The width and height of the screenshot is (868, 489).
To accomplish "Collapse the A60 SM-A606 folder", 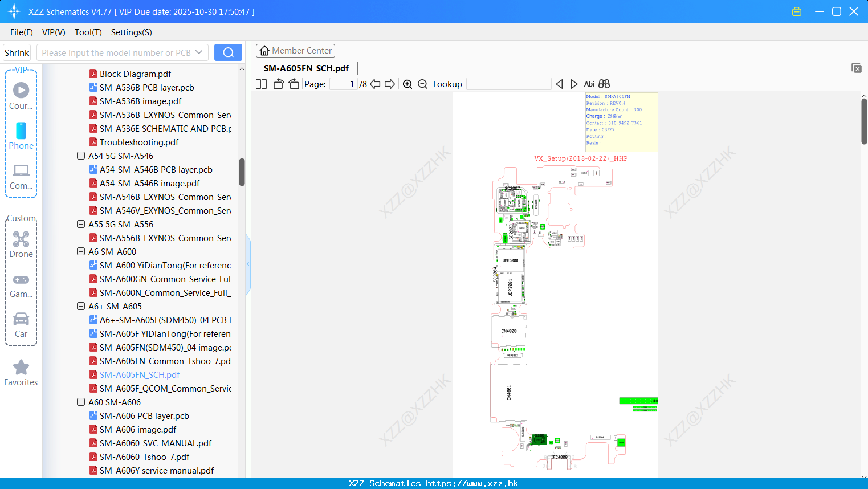I will (81, 402).
